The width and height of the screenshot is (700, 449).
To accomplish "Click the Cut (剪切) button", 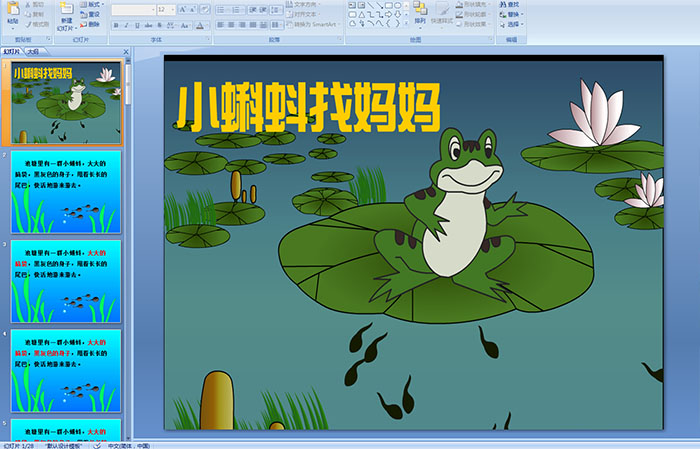I will pos(34,4).
